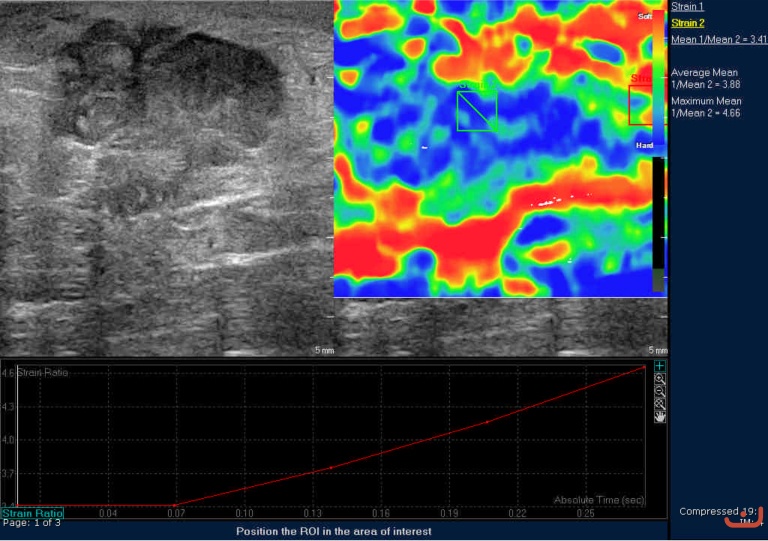The image size is (768, 541).
Task: Click the zoom-to-fit magnifier icon on graph
Action: (660, 403)
